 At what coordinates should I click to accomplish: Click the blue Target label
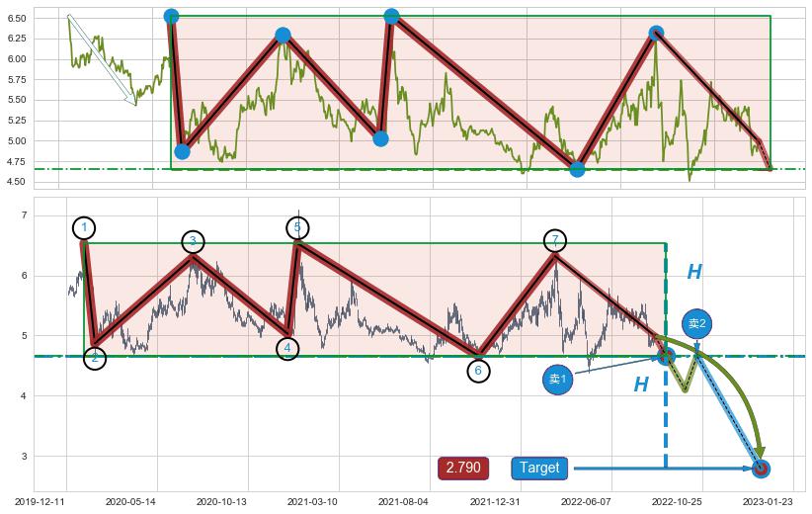pyautogui.click(x=539, y=468)
